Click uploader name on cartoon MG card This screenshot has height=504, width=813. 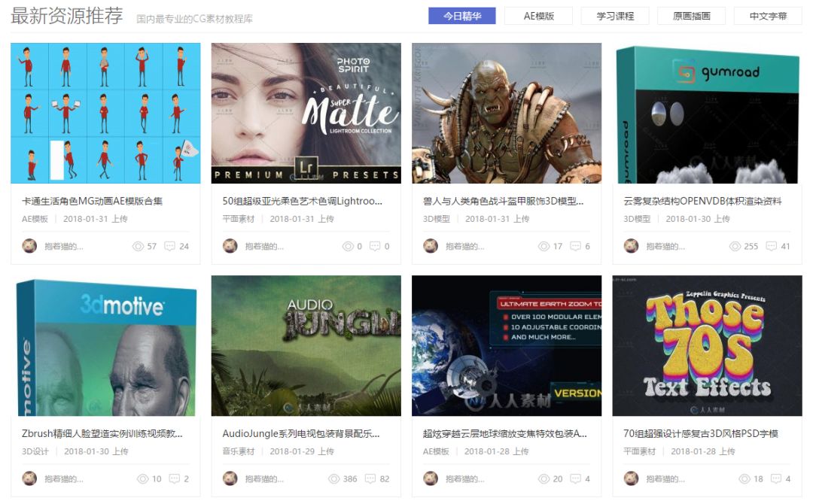(x=64, y=247)
